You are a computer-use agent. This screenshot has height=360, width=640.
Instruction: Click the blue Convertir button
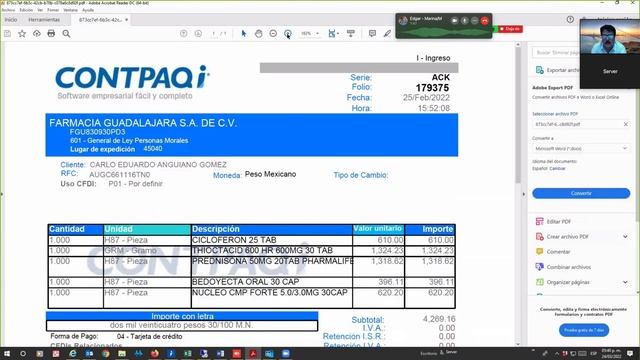tap(581, 193)
